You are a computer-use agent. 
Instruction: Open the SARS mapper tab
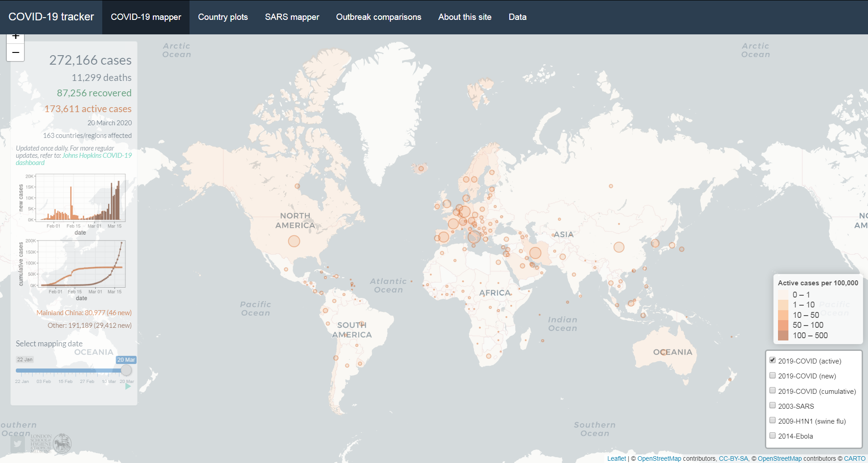[292, 17]
